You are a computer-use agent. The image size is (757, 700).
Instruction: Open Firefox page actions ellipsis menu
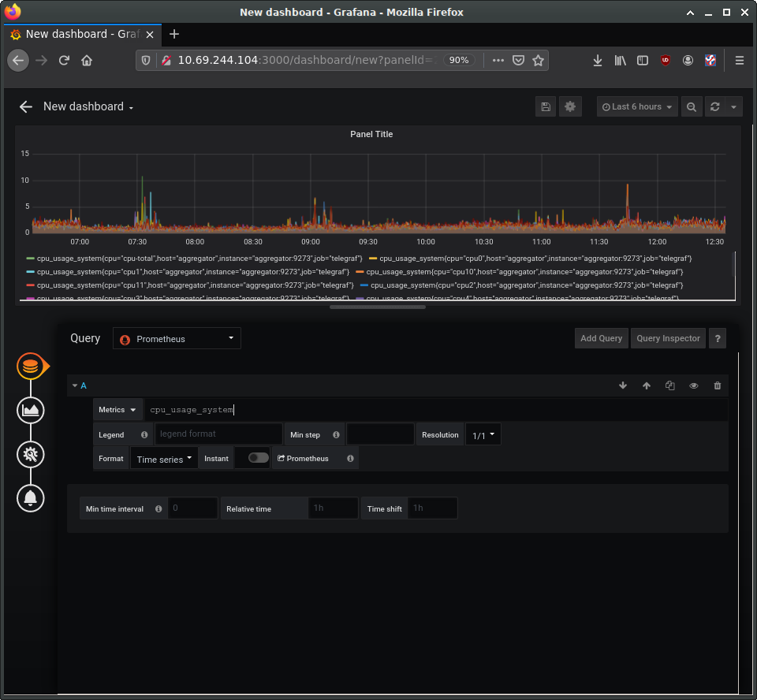(498, 61)
